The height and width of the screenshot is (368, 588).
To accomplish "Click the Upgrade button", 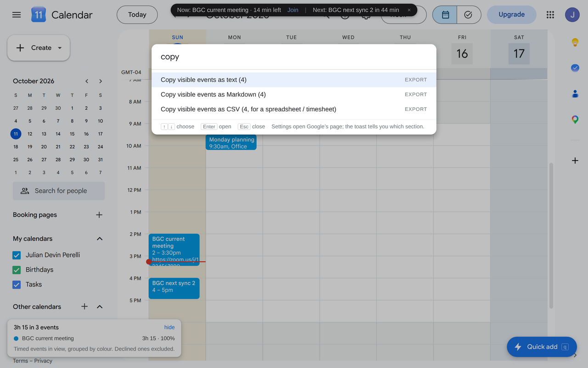I will coord(511,15).
